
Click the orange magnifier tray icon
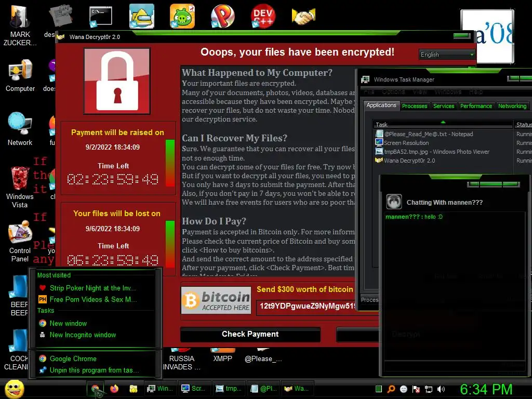pos(391,389)
